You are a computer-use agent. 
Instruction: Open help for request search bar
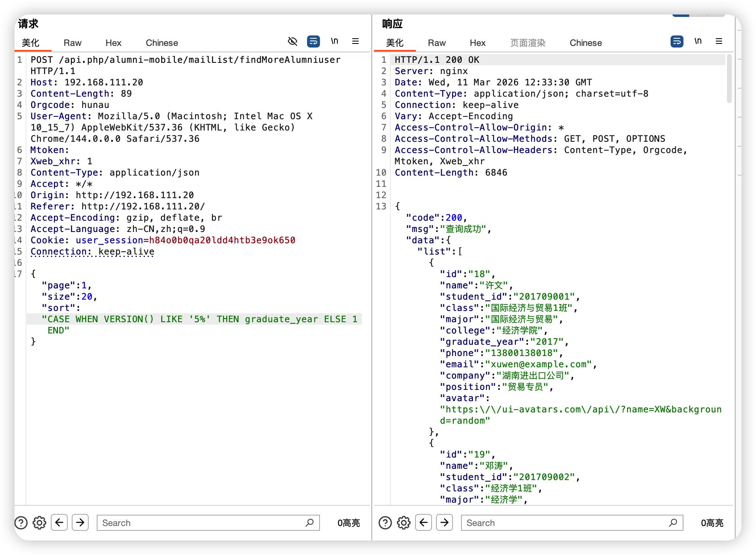(x=21, y=523)
